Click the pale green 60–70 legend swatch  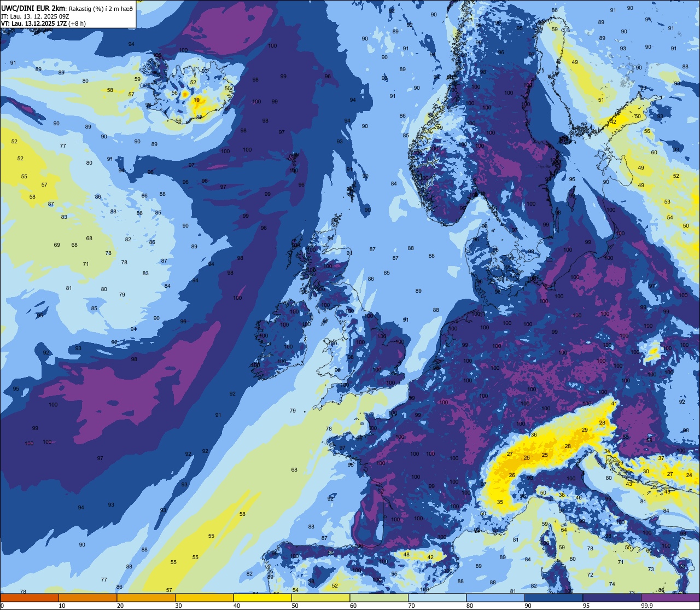coord(379,597)
